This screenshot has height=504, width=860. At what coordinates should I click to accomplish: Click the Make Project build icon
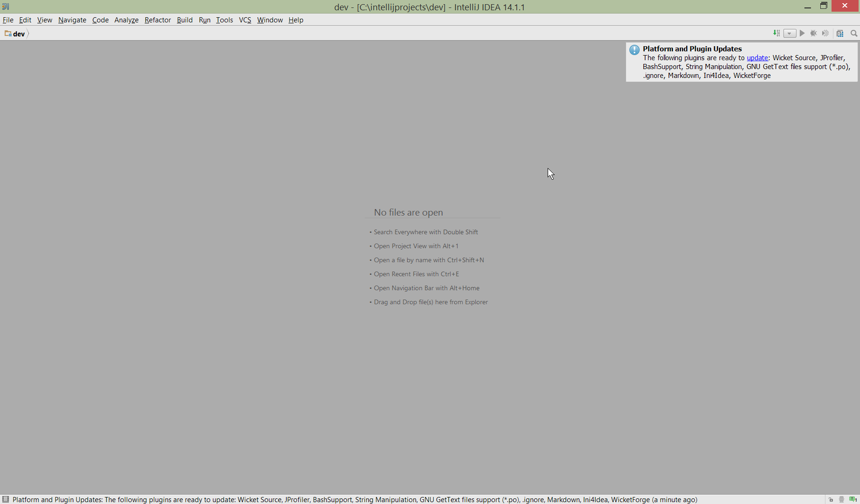(776, 33)
